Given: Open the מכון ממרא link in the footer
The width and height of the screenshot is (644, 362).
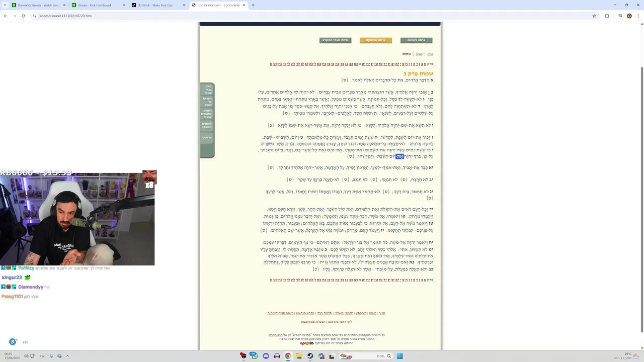Looking at the screenshot, I should [x=276, y=335].
